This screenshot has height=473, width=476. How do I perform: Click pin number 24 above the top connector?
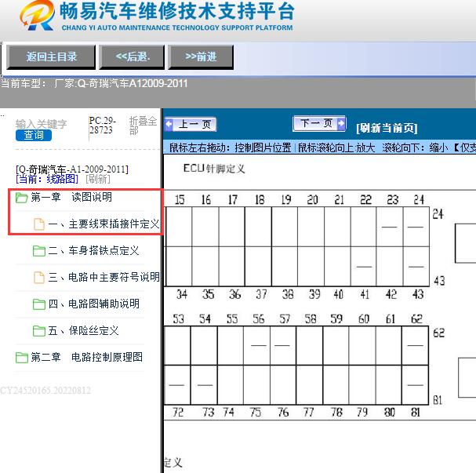(419, 199)
